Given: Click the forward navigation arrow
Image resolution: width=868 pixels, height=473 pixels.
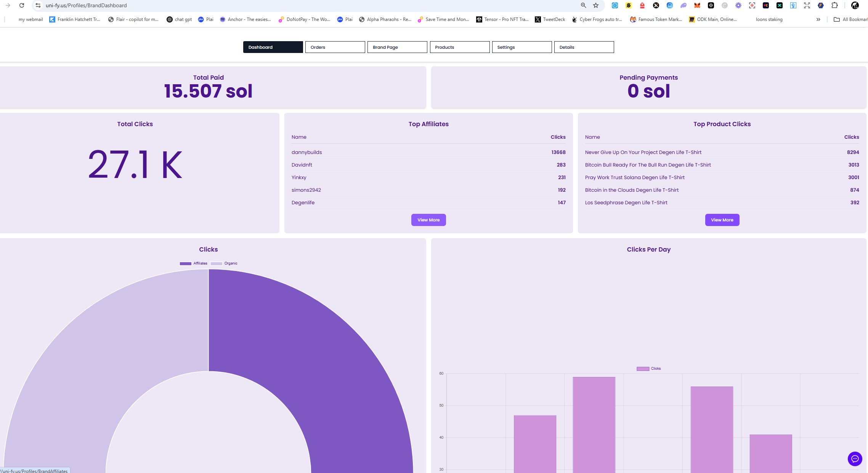Looking at the screenshot, I should pos(8,5).
